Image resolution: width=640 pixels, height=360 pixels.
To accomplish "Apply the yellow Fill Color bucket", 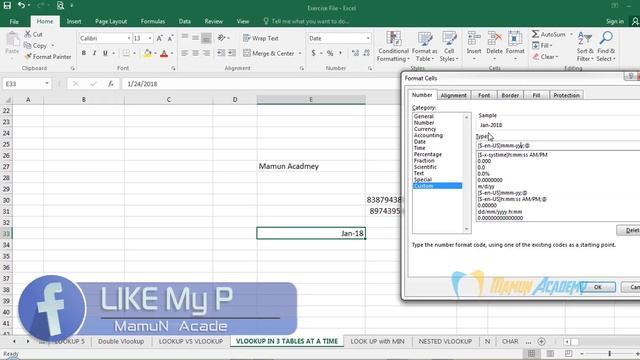I will coord(147,53).
